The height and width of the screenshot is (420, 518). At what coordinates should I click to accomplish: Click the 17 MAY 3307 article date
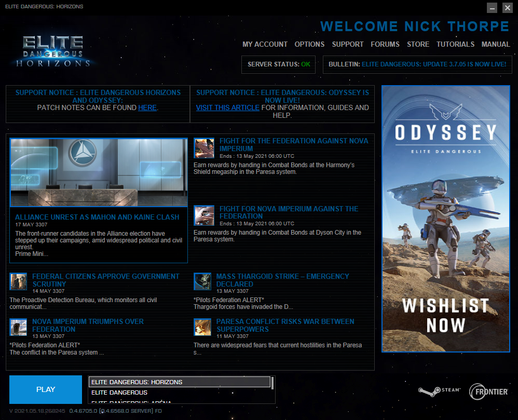[31, 225]
